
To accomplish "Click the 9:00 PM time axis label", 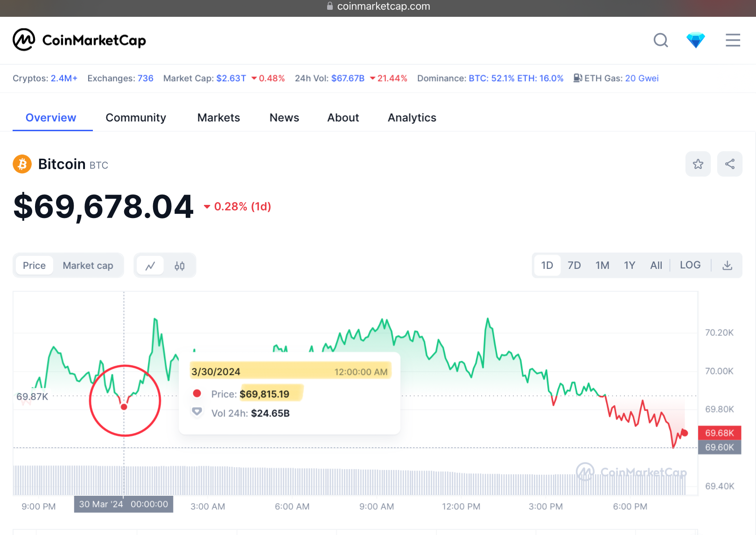I will point(39,507).
